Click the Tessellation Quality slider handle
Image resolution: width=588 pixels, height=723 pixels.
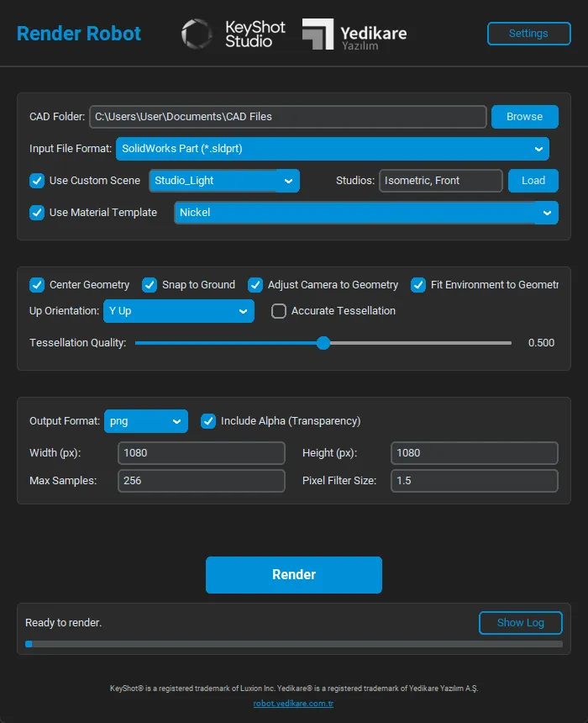(x=323, y=343)
